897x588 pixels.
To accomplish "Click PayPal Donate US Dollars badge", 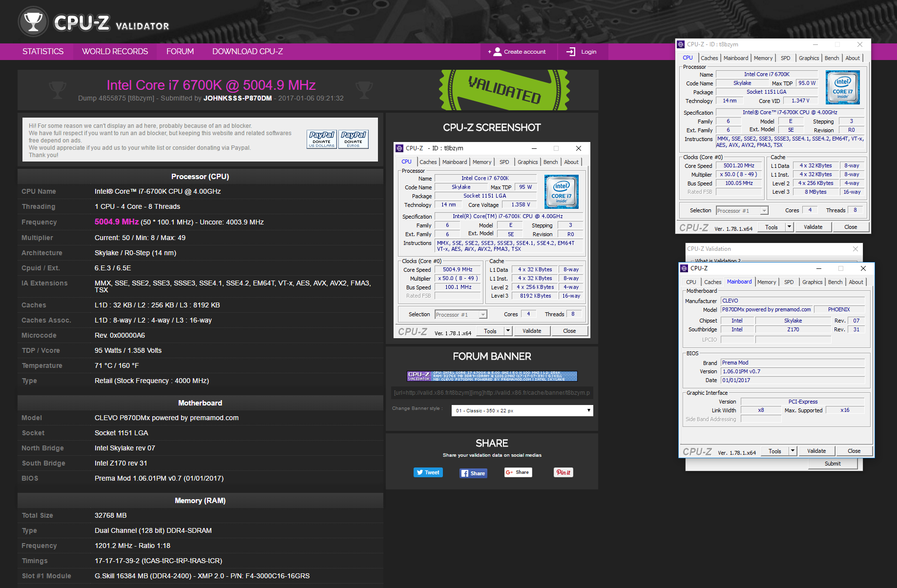I will (322, 139).
